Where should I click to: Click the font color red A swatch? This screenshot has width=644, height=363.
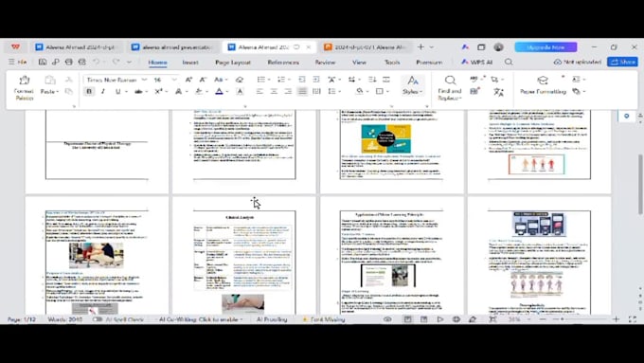(x=220, y=91)
